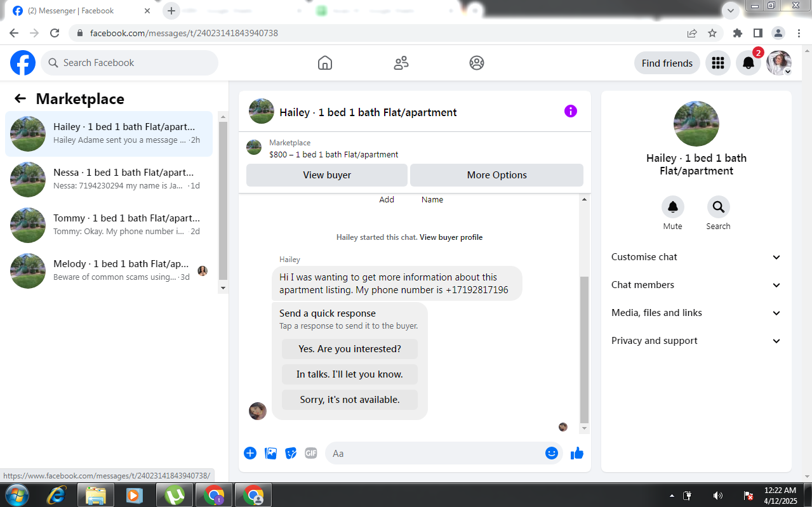Expand the Customise chat section
This screenshot has height=507, width=812.
[696, 257]
